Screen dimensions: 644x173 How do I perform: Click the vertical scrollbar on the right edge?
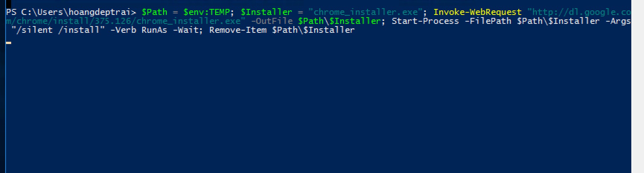(x=637, y=86)
